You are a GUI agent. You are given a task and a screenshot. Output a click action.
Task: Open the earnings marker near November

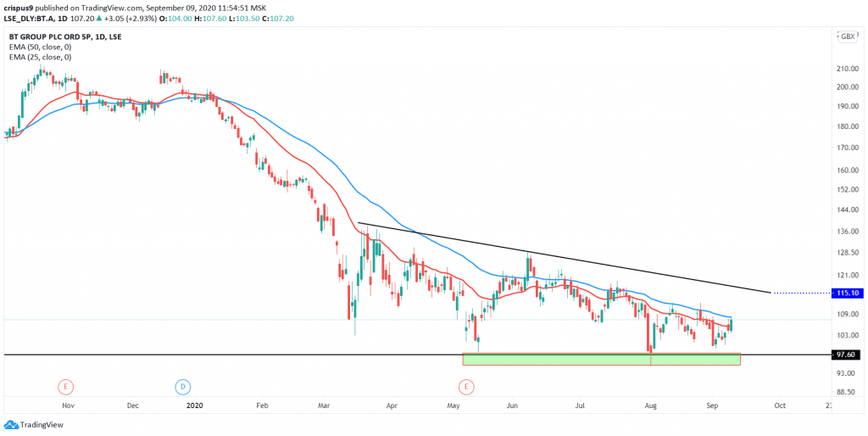pos(66,386)
